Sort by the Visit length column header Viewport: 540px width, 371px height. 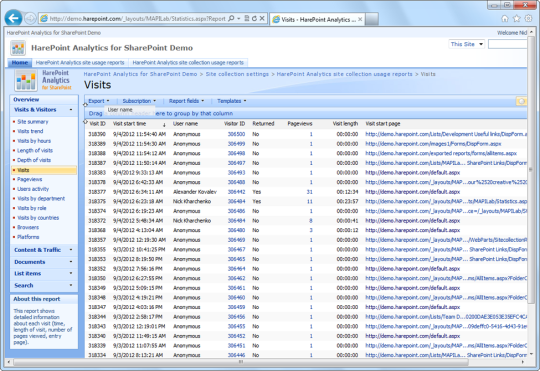(x=345, y=124)
